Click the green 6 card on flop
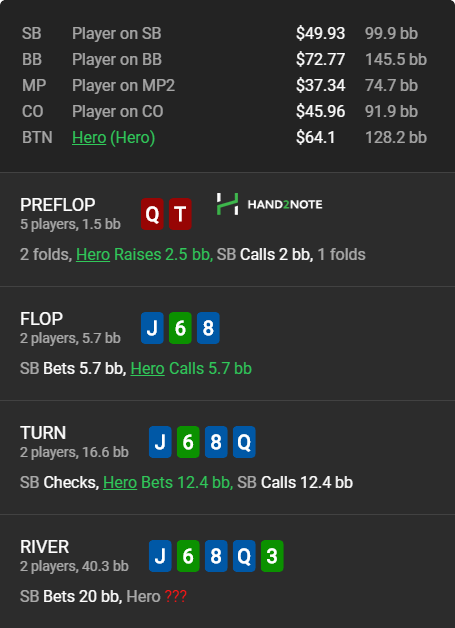 click(x=180, y=328)
